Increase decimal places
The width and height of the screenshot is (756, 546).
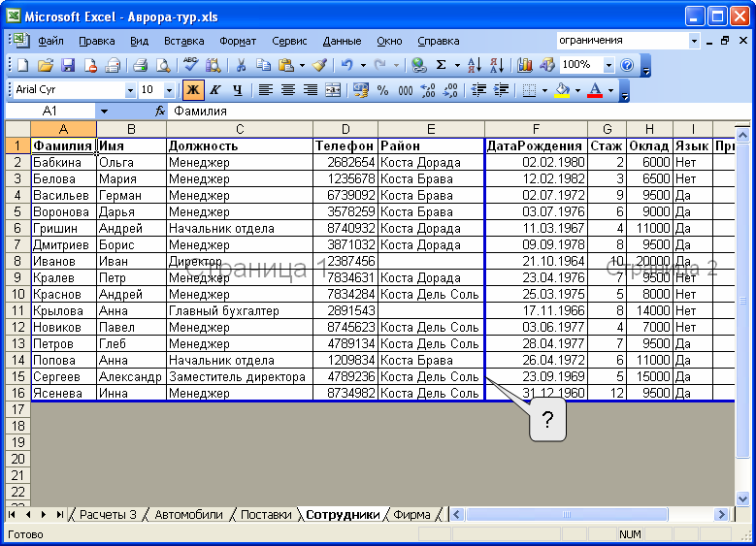point(428,90)
